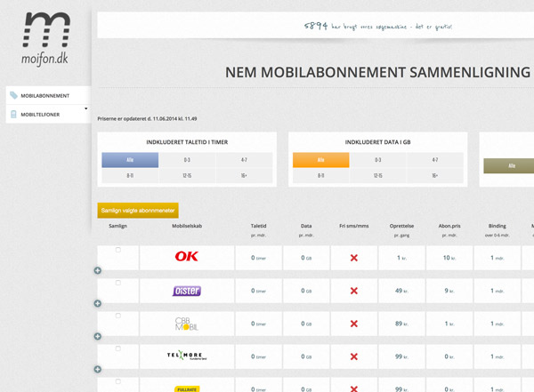Click Samlign valgte abonnmeneter button

pos(138,211)
